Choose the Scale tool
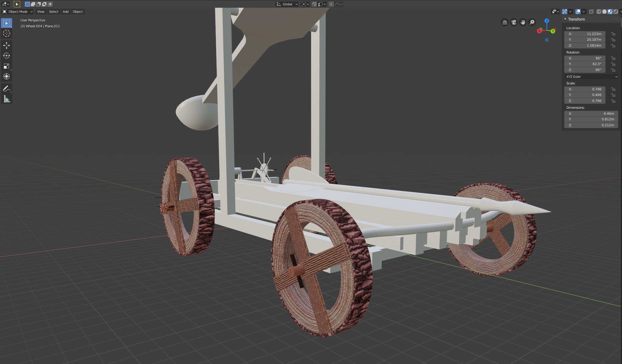This screenshot has width=622, height=364. 7,66
